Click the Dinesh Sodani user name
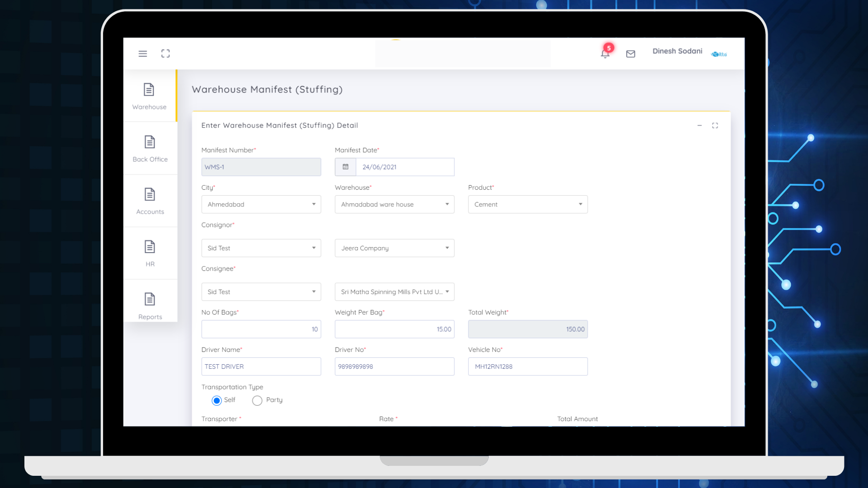The width and height of the screenshot is (868, 488). point(677,51)
